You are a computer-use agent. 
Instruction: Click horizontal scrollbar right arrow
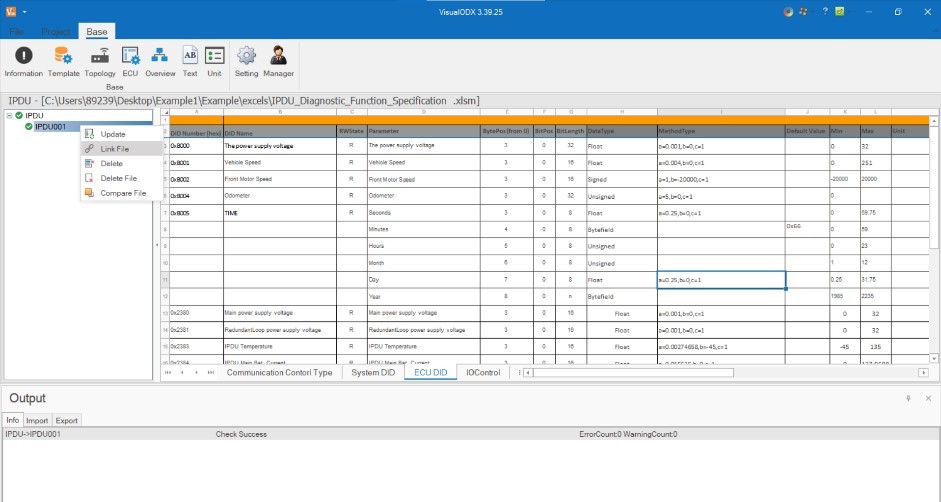click(x=924, y=372)
